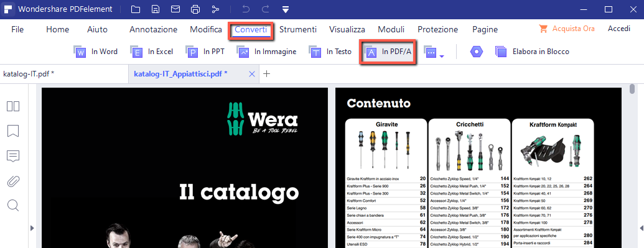Click the vertical scrollbar thumb
This screenshot has width=644, height=248.
click(x=633, y=89)
